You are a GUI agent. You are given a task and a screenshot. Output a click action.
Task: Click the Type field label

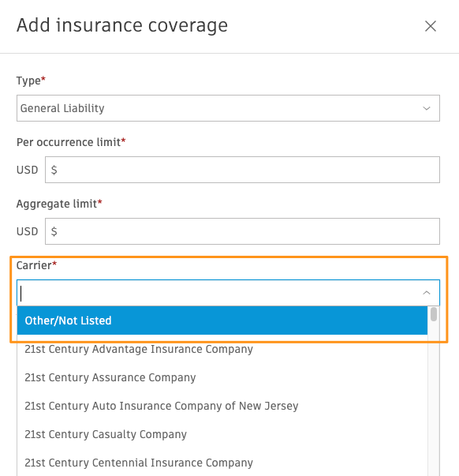31,81
